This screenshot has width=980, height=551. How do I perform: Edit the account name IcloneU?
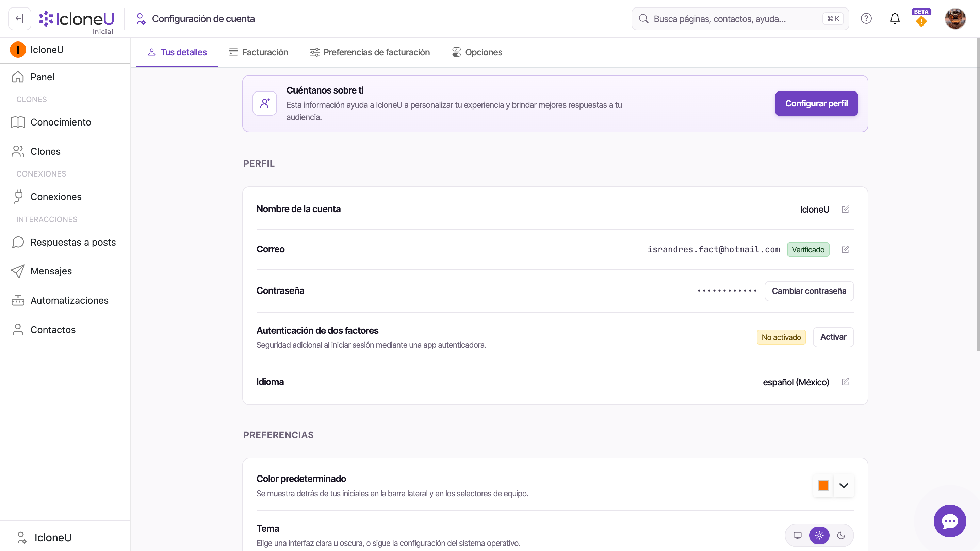[845, 209]
